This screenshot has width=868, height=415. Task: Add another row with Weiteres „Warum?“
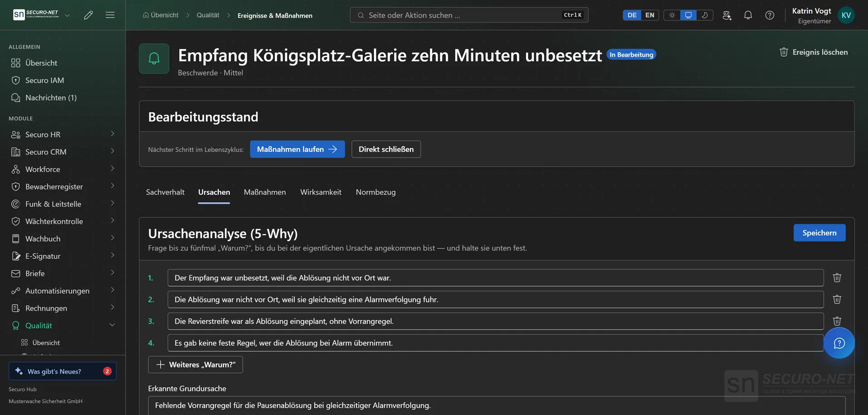click(195, 365)
